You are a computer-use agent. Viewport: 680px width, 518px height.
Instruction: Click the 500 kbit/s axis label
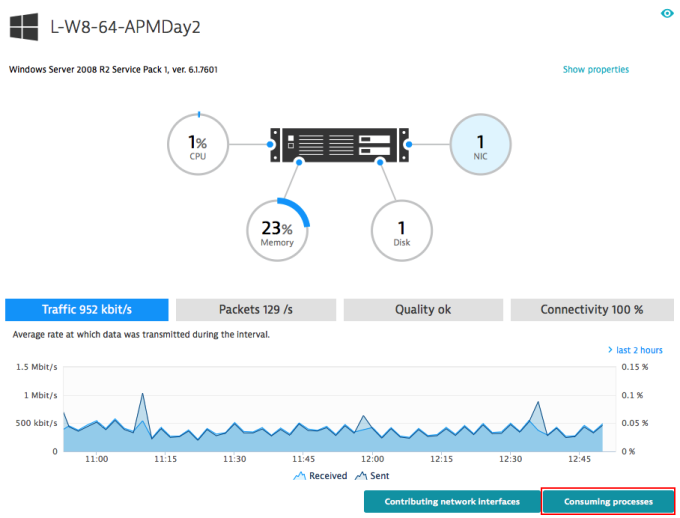(x=36, y=423)
